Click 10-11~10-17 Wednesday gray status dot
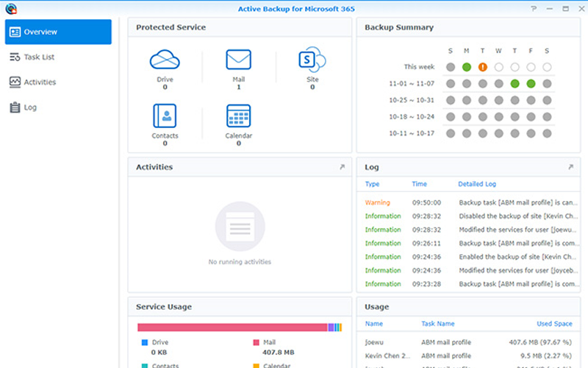Image resolution: width=588 pixels, height=368 pixels. point(499,133)
